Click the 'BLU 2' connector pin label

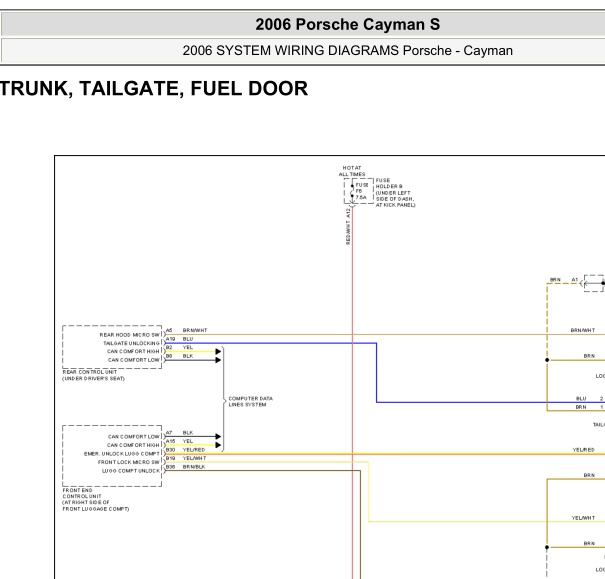tap(589, 398)
